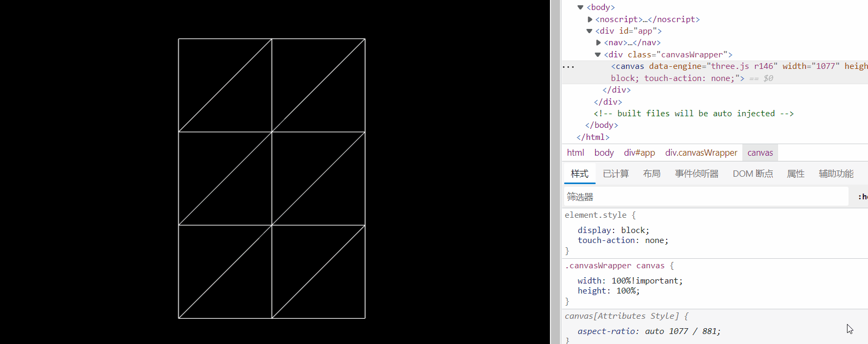Edit the height: 100% declaration
Viewport: 868px width, 344px height.
coord(609,291)
